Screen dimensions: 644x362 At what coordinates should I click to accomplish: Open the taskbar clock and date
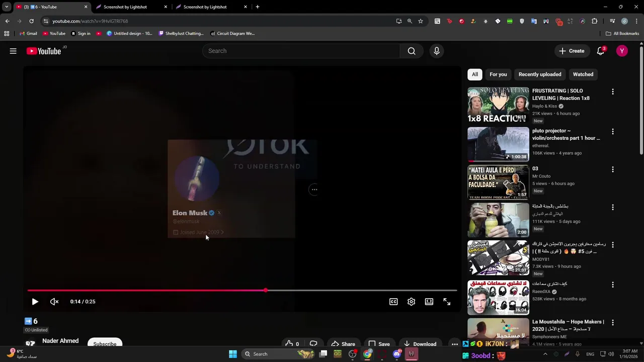[x=630, y=354]
